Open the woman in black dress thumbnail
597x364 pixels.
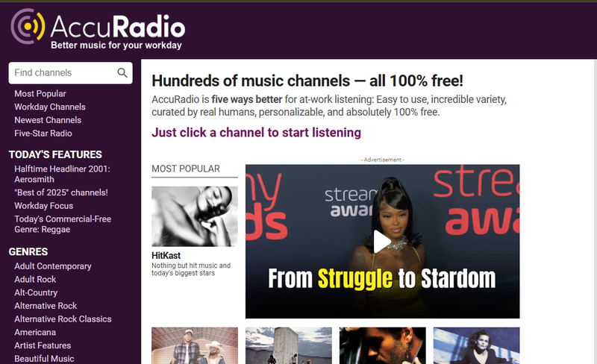(x=476, y=345)
